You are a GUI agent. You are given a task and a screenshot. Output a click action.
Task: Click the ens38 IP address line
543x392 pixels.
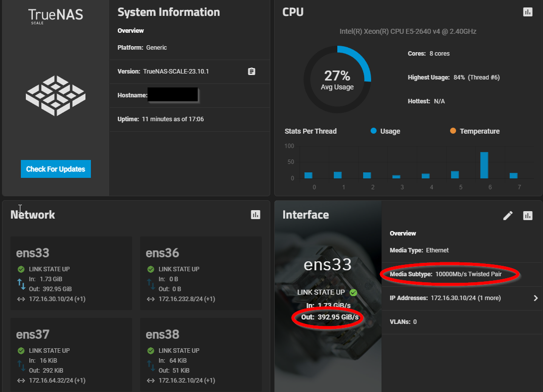coord(186,381)
